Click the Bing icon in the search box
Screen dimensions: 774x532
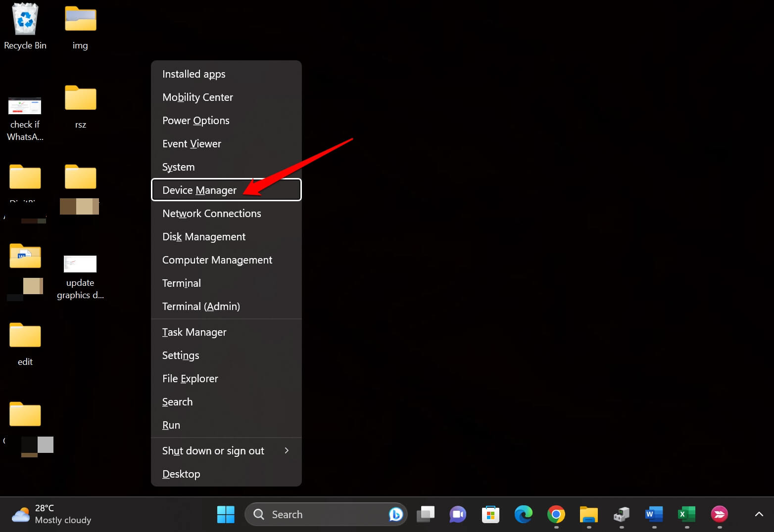pos(395,514)
